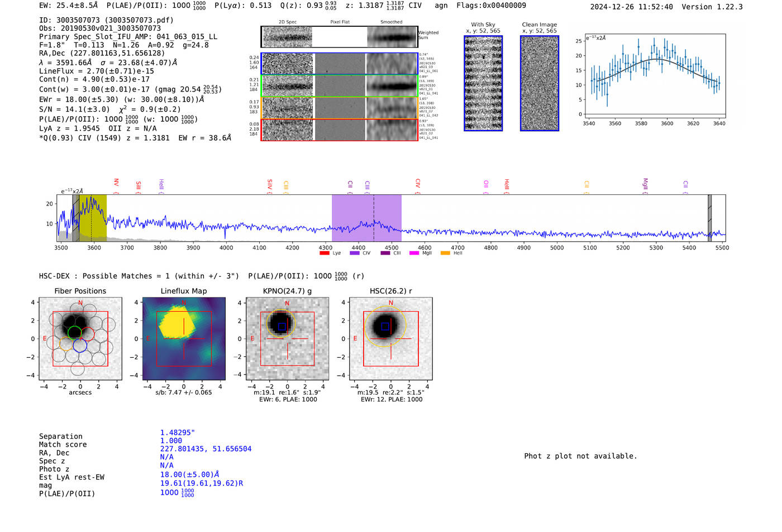Select the KPNO(24.7) g image

point(287,339)
